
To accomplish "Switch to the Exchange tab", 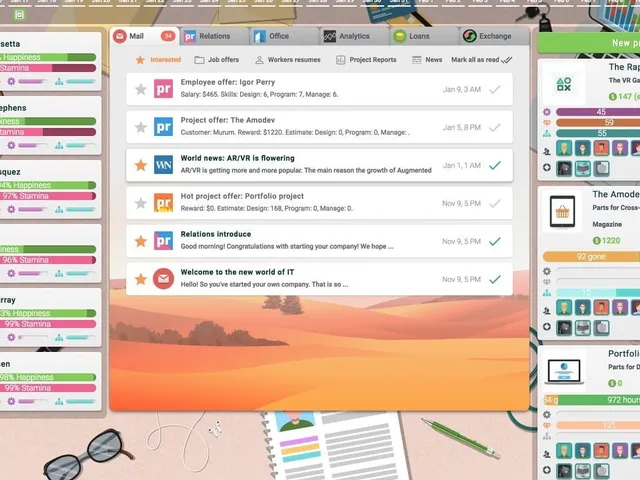I will (494, 36).
